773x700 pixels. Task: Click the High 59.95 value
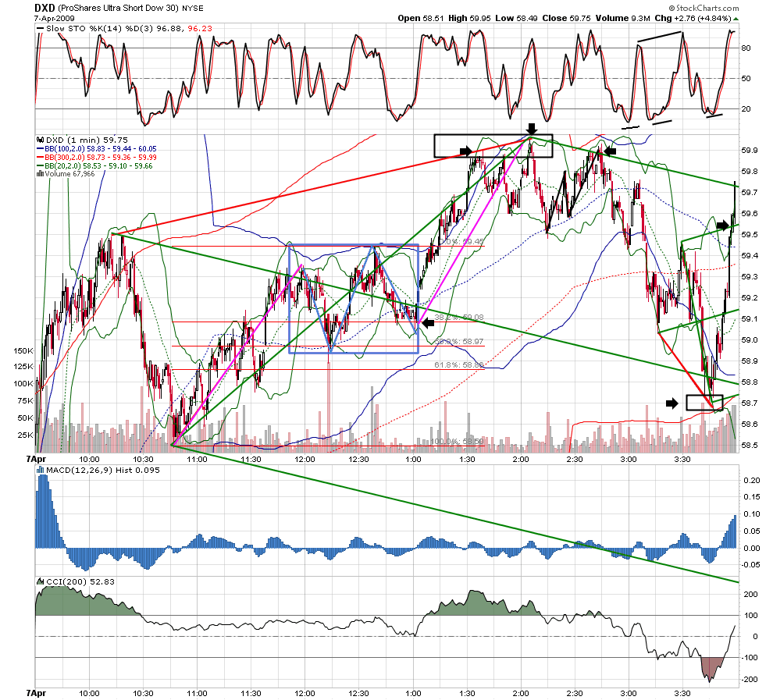point(469,18)
